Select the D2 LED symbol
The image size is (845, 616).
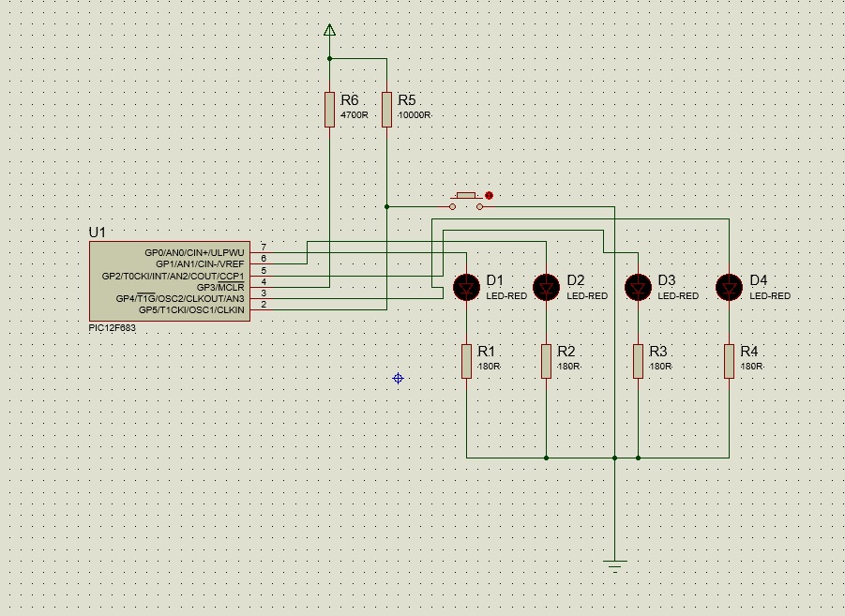[547, 287]
